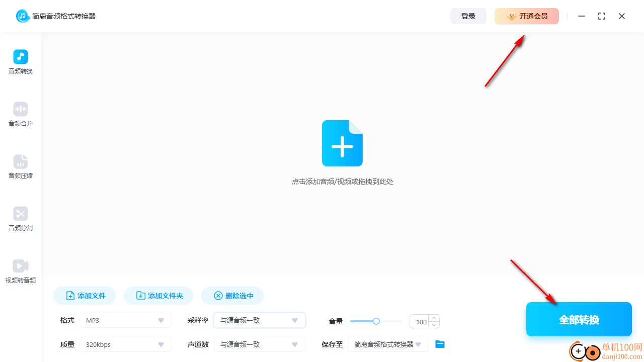The image size is (644, 362).
Task: Go to 音频分割 audio split
Action: pyautogui.click(x=21, y=219)
